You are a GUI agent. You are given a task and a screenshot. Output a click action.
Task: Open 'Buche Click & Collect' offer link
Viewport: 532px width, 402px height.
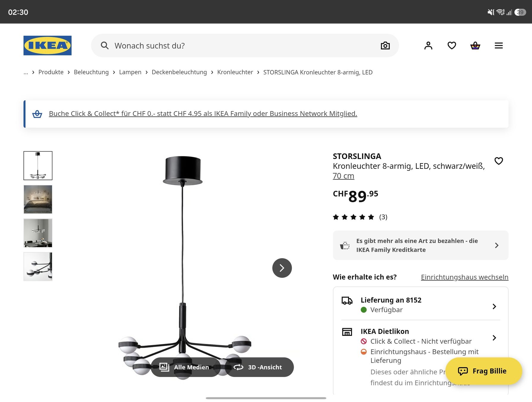(x=203, y=114)
